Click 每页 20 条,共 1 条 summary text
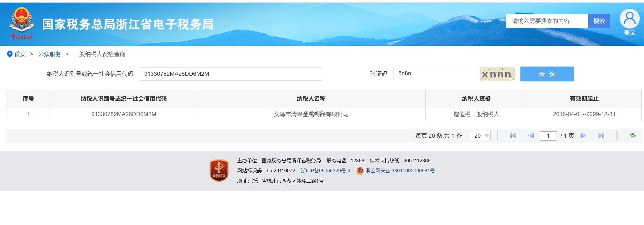The width and height of the screenshot is (644, 225). [x=438, y=136]
